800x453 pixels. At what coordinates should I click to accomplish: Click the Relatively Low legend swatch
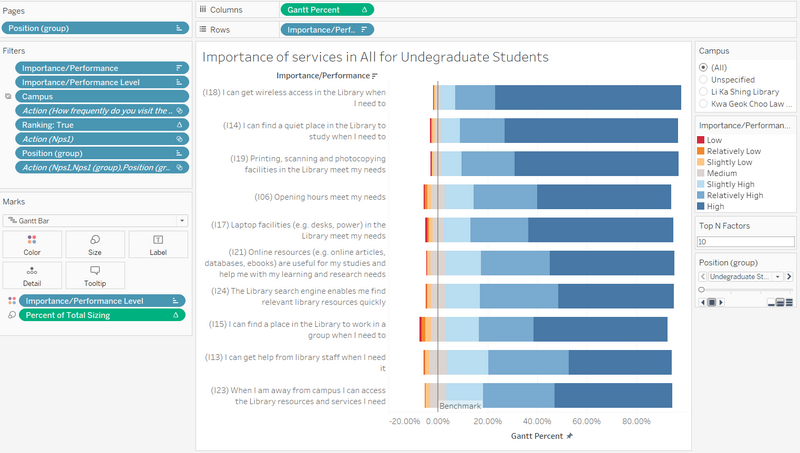(701, 151)
